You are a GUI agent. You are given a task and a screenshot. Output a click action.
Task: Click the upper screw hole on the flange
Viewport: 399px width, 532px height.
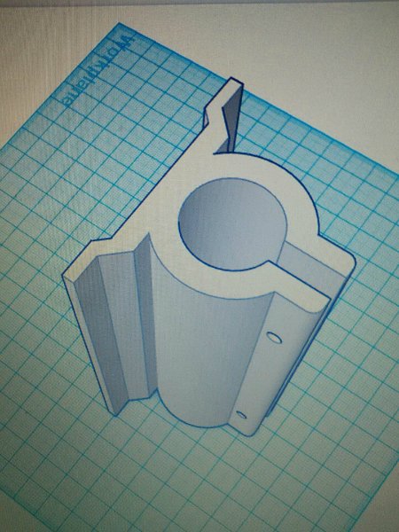(x=274, y=338)
